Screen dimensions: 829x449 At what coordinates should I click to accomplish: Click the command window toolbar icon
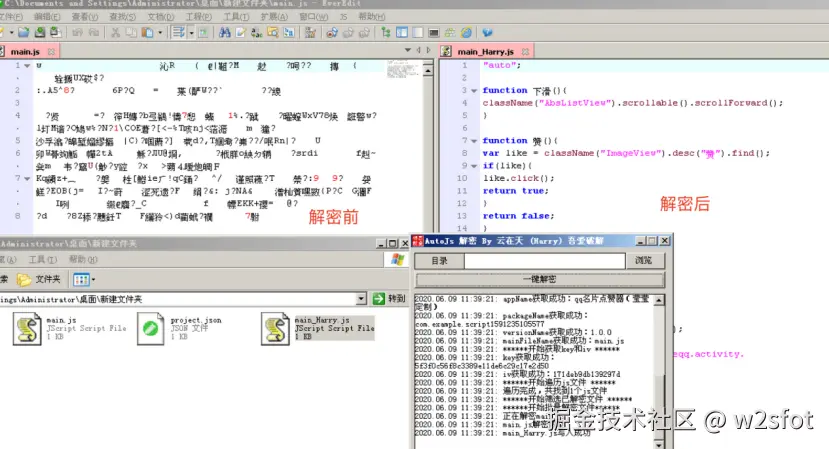click(x=434, y=33)
